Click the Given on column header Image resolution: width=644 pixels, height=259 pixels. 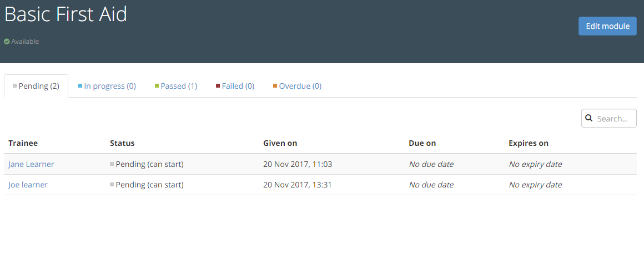coord(280,143)
